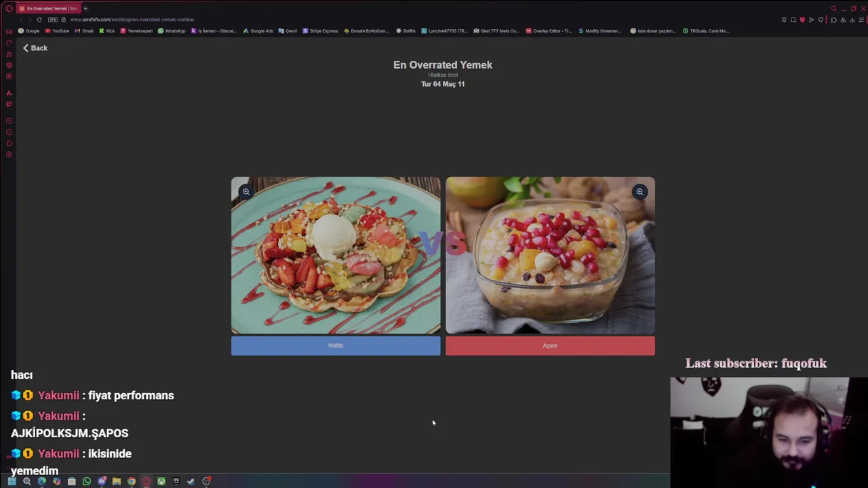Open the Overlay Editor bookmark

click(549, 30)
